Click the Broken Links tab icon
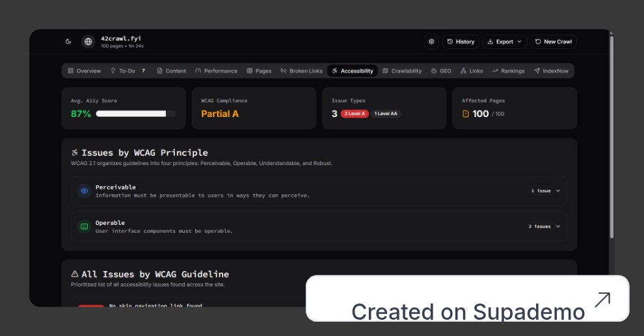The width and height of the screenshot is (644, 336). [284, 71]
